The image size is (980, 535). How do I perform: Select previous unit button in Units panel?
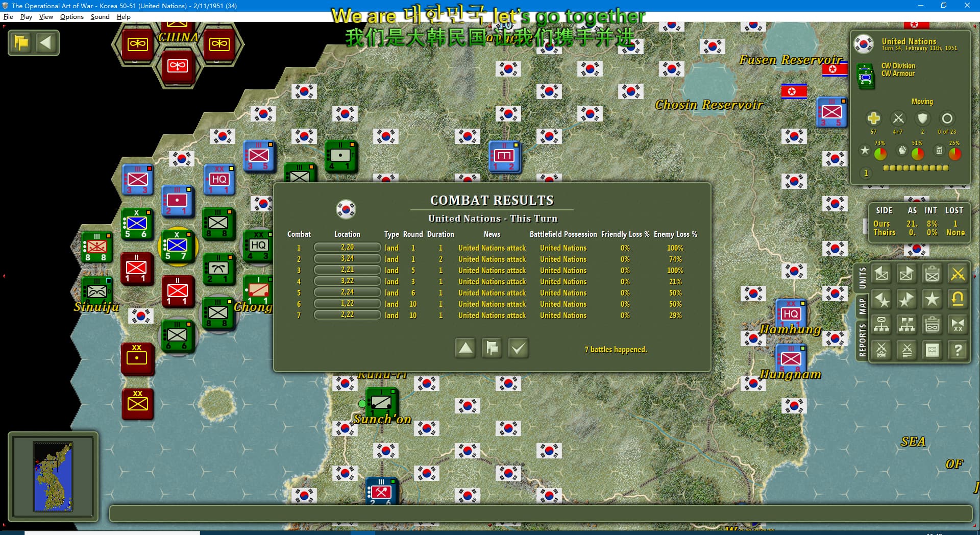click(x=881, y=274)
